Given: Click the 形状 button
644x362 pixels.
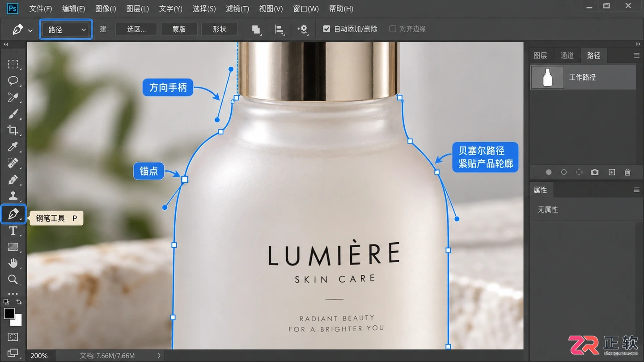Looking at the screenshot, I should 219,29.
